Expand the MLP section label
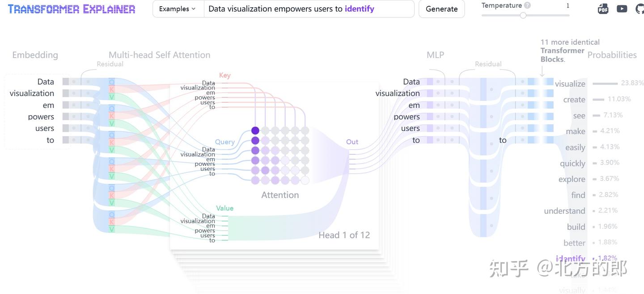 point(435,55)
